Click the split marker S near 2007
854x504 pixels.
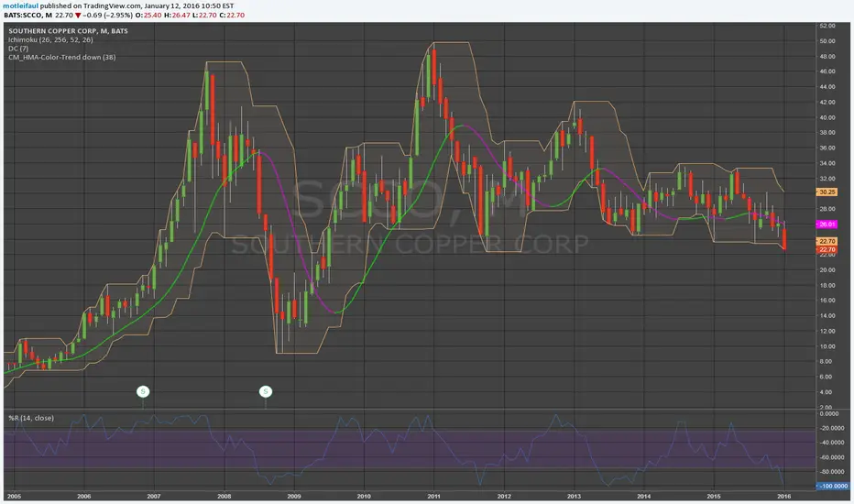(143, 391)
